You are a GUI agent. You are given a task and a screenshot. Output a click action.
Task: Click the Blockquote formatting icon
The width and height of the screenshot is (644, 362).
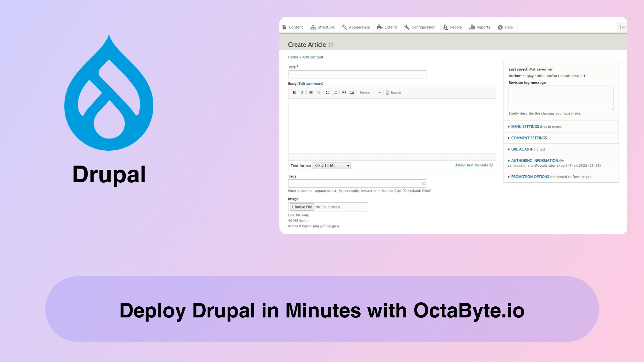pos(344,93)
